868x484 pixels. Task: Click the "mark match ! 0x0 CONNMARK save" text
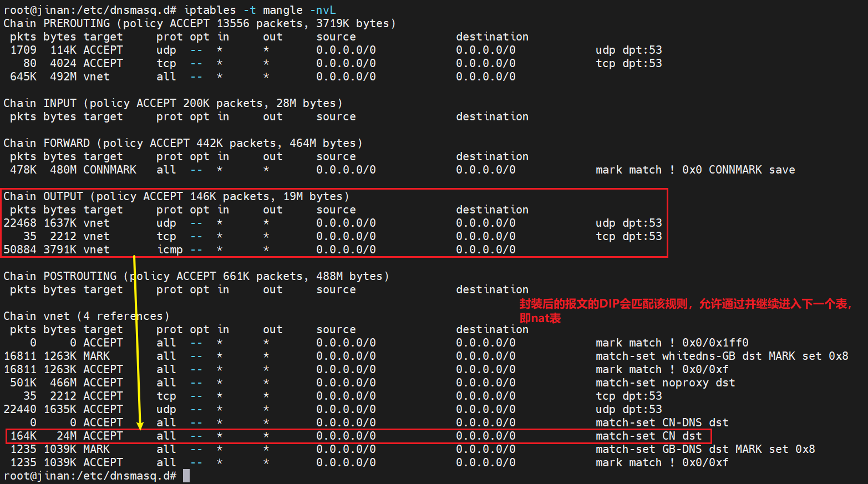point(695,170)
